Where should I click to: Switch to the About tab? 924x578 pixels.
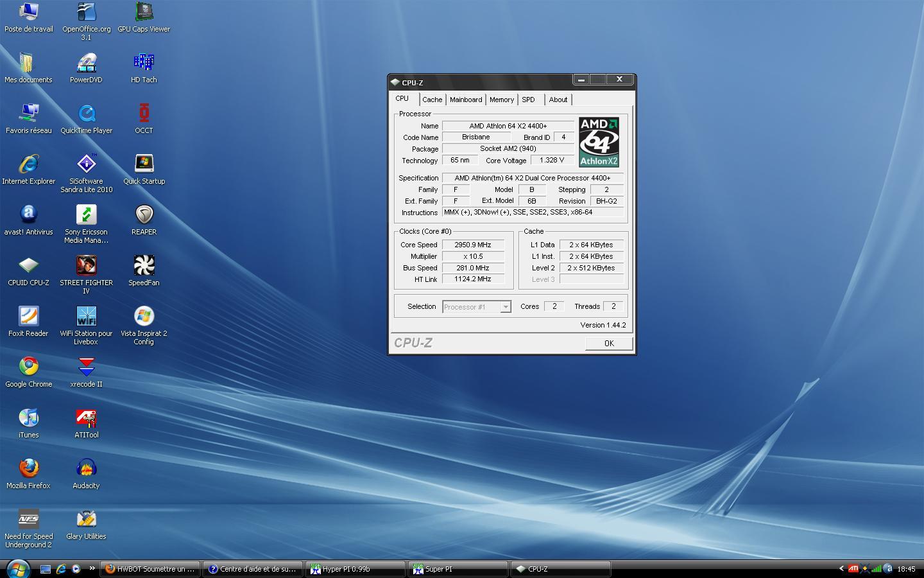[x=558, y=100]
